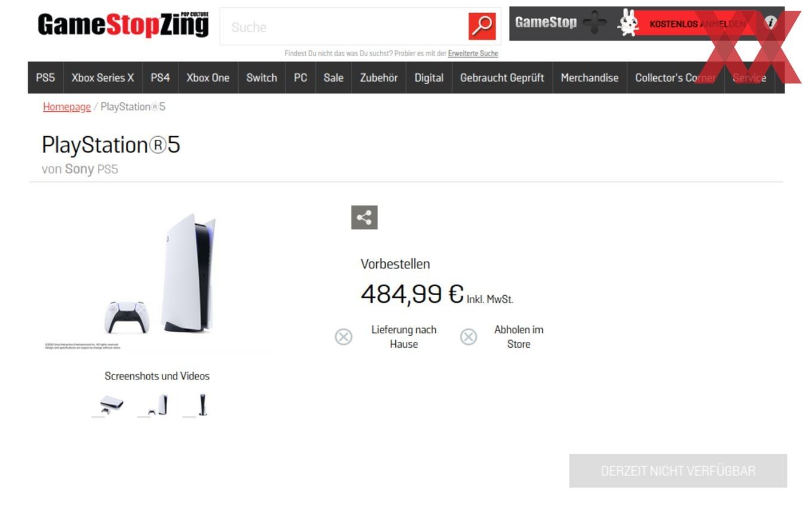The image size is (812, 530).
Task: Open the Gebraucht Geprüft category
Action: tap(502, 78)
